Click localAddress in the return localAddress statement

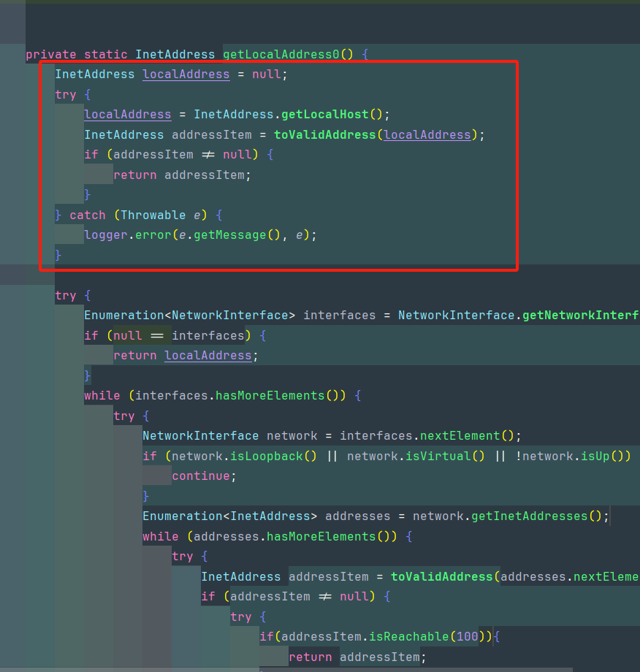coord(208,356)
